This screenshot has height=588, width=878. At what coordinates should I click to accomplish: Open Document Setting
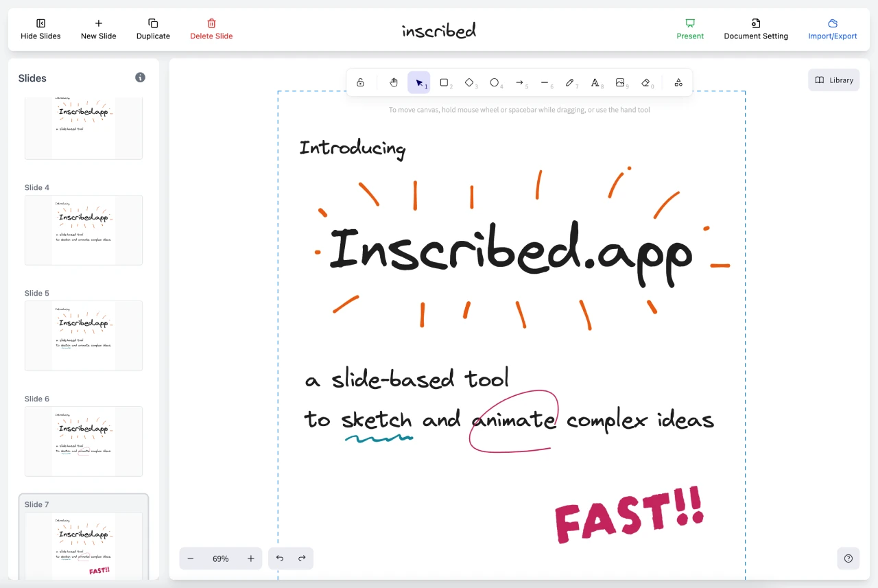[x=756, y=30]
